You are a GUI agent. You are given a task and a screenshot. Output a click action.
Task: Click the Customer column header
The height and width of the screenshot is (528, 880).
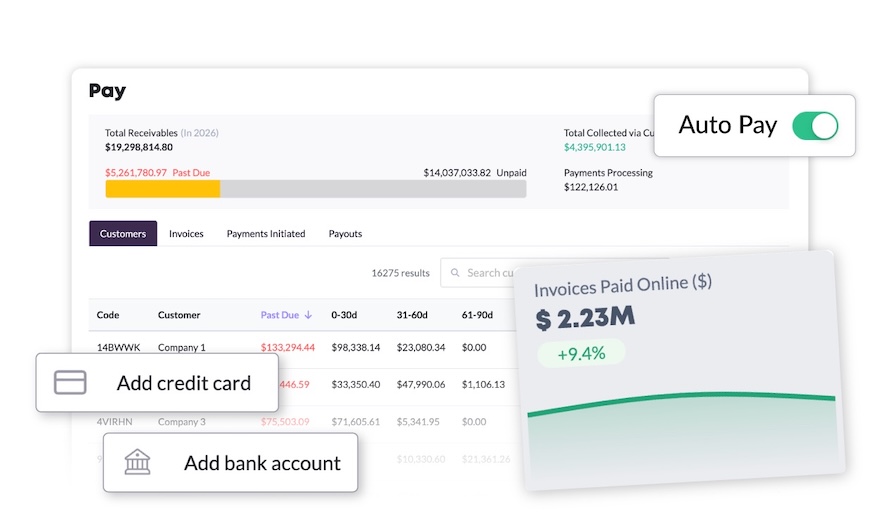click(x=179, y=315)
